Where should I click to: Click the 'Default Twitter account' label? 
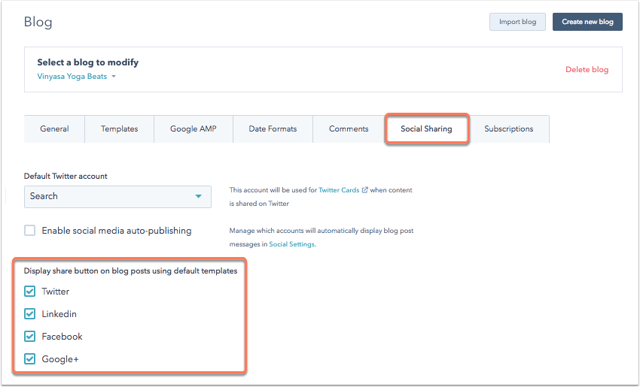coord(65,176)
